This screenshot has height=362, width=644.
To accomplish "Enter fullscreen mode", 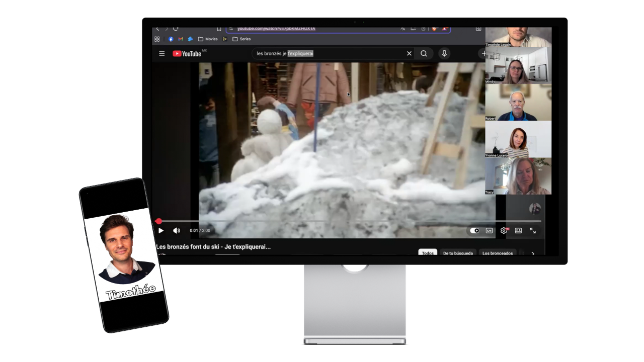I will [x=533, y=231].
